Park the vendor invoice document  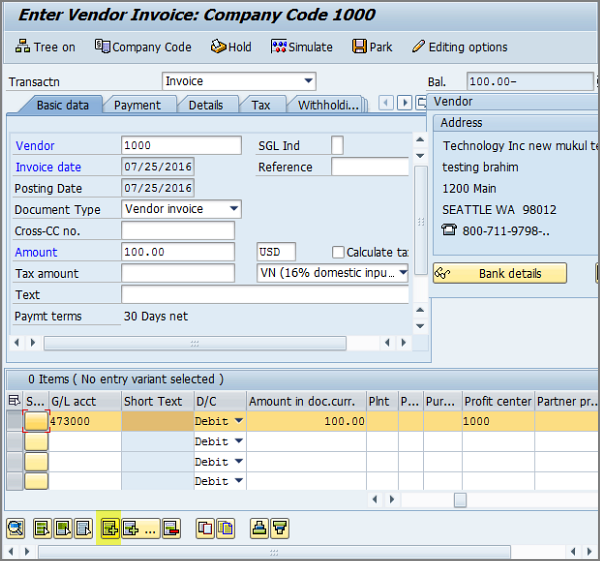pyautogui.click(x=371, y=47)
